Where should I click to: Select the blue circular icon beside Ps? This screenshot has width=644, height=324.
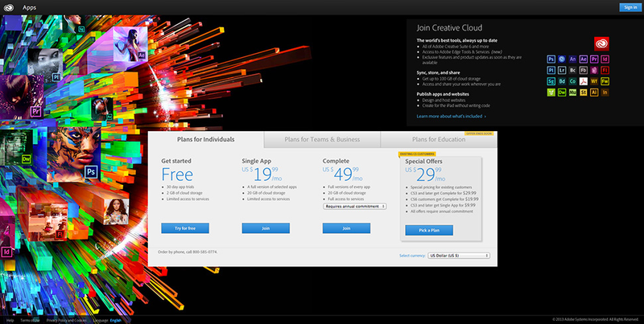tap(562, 59)
